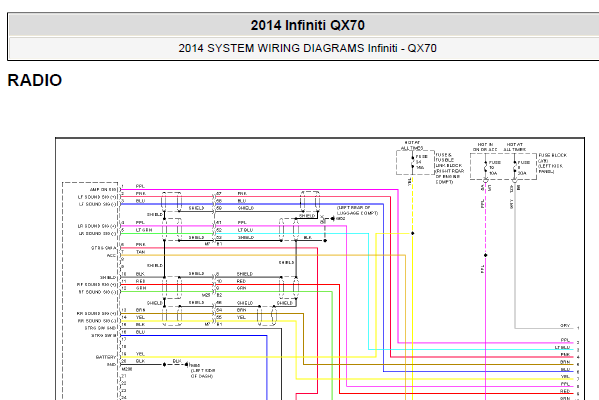Click the '2014 Infiniti QX70' title

tap(308, 25)
